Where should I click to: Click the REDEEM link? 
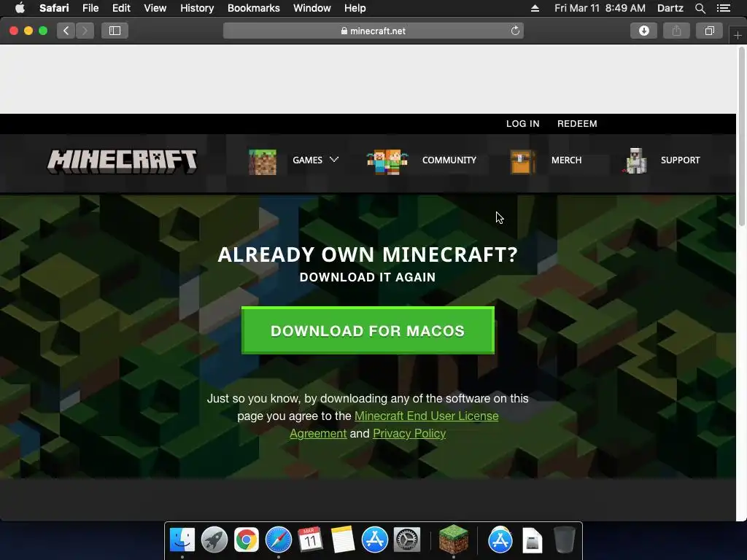577,124
